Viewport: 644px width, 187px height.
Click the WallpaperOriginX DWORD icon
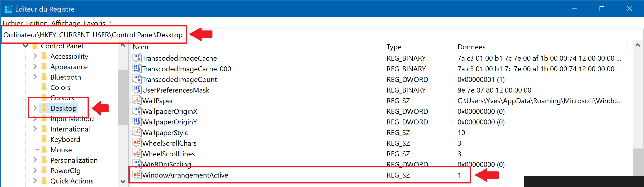(x=137, y=111)
